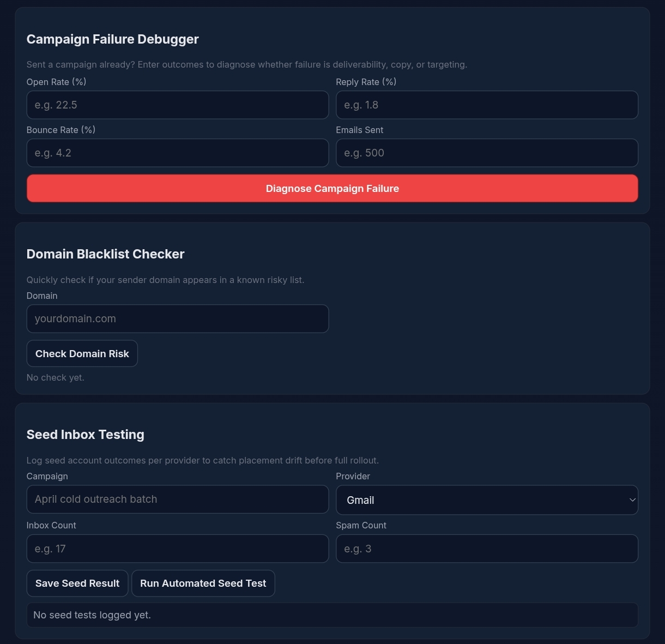Click the Campaign name input field
665x644 pixels.
click(177, 499)
